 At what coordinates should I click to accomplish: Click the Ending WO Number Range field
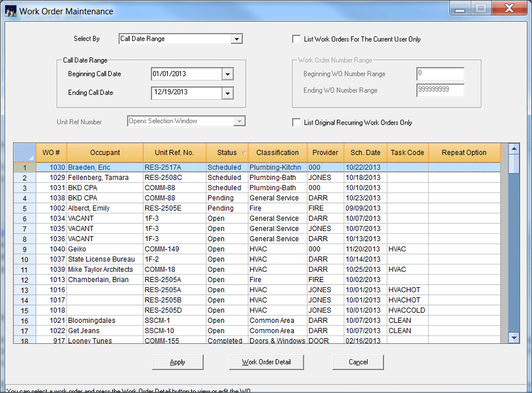tap(440, 90)
